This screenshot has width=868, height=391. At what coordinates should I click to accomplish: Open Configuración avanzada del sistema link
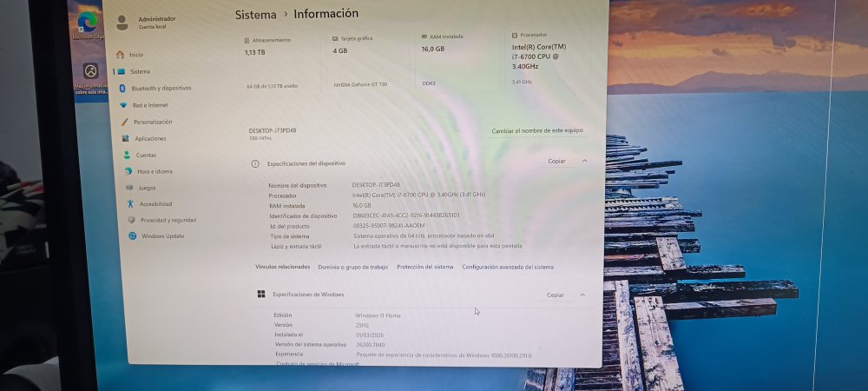point(508,267)
